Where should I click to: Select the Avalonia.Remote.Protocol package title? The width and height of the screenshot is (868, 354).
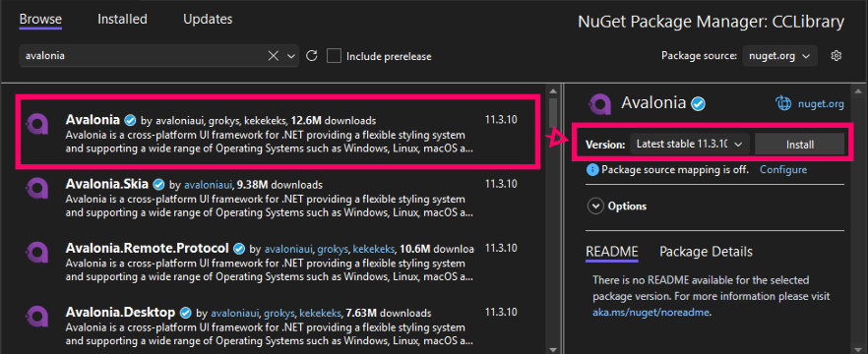147,248
